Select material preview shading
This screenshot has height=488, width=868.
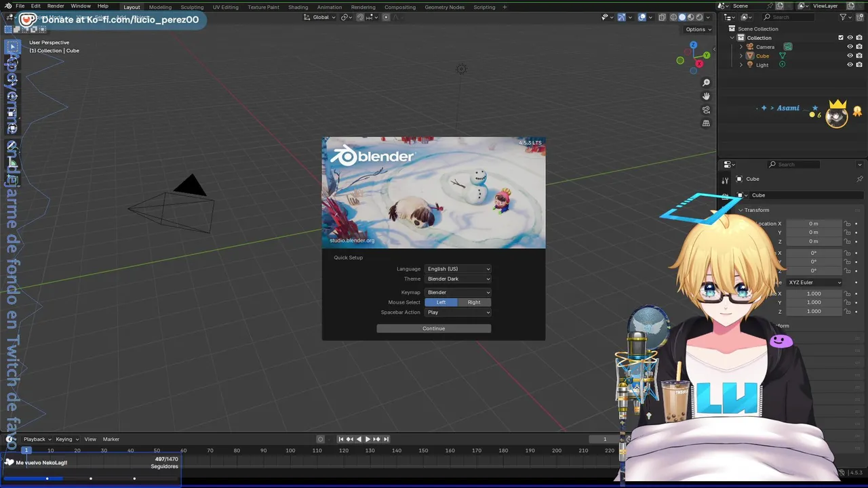(691, 17)
